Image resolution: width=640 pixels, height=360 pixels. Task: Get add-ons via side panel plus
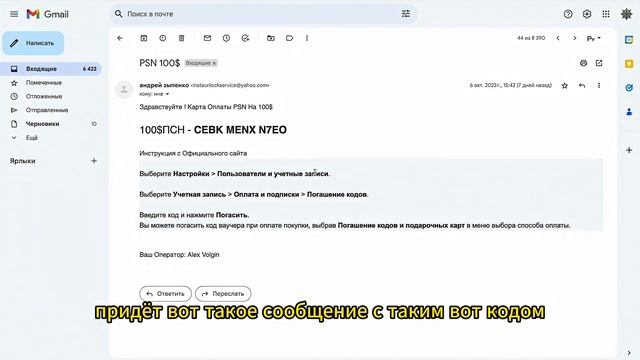pyautogui.click(x=629, y=150)
